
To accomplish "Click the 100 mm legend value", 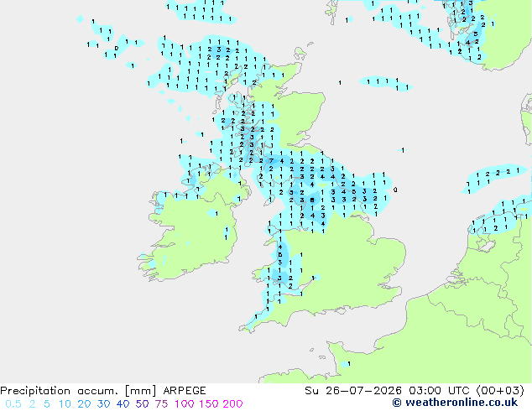I will [x=185, y=404].
